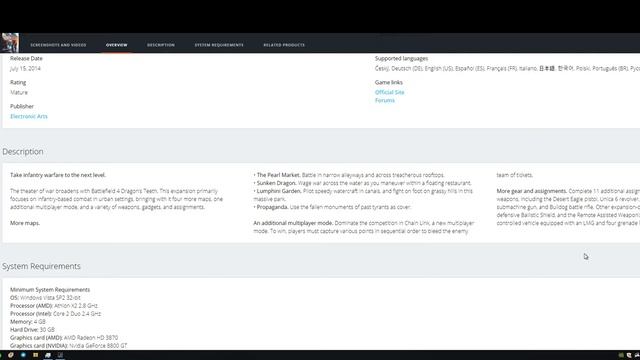Click the Hard Drive: 30 GB line
Image resolution: width=640 pixels, height=360 pixels.
[32, 330]
